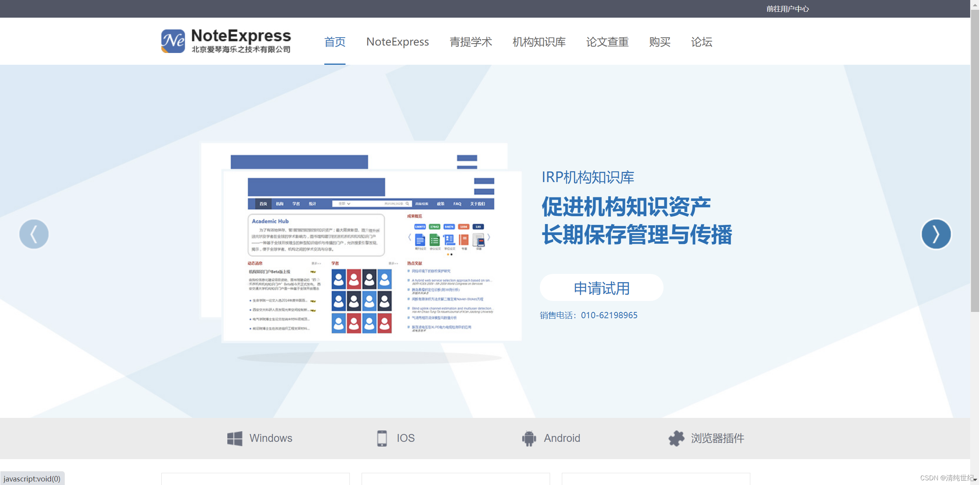This screenshot has height=485, width=980.
Task: Select the blue 期刊论文 document icon
Action: [x=420, y=240]
